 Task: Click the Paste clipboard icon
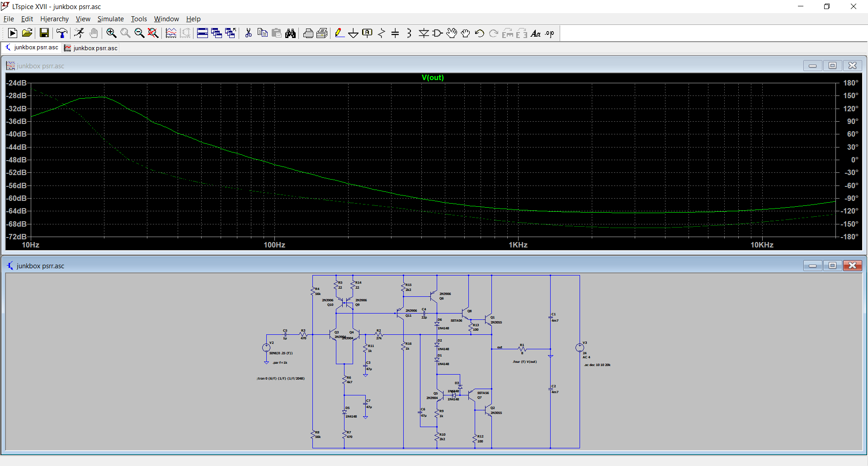[277, 33]
